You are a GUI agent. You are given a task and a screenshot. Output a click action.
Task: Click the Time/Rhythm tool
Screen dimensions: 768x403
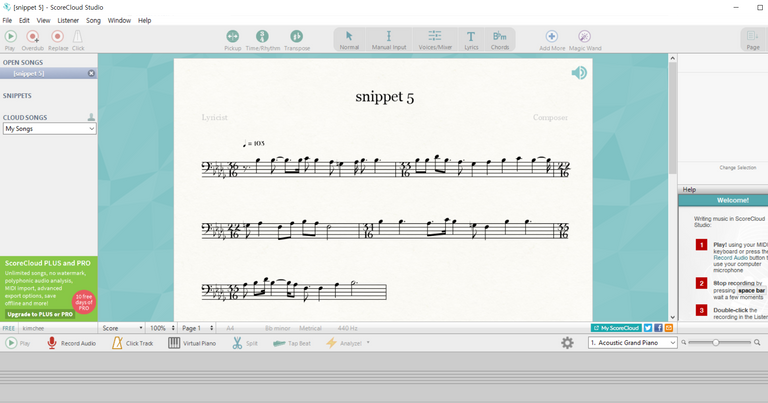[262, 39]
